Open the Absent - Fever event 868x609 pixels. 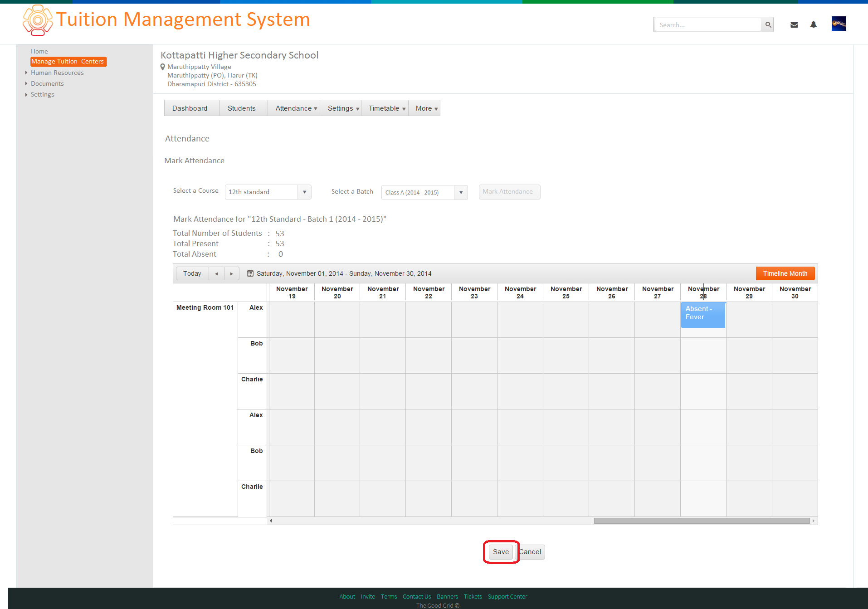point(703,315)
